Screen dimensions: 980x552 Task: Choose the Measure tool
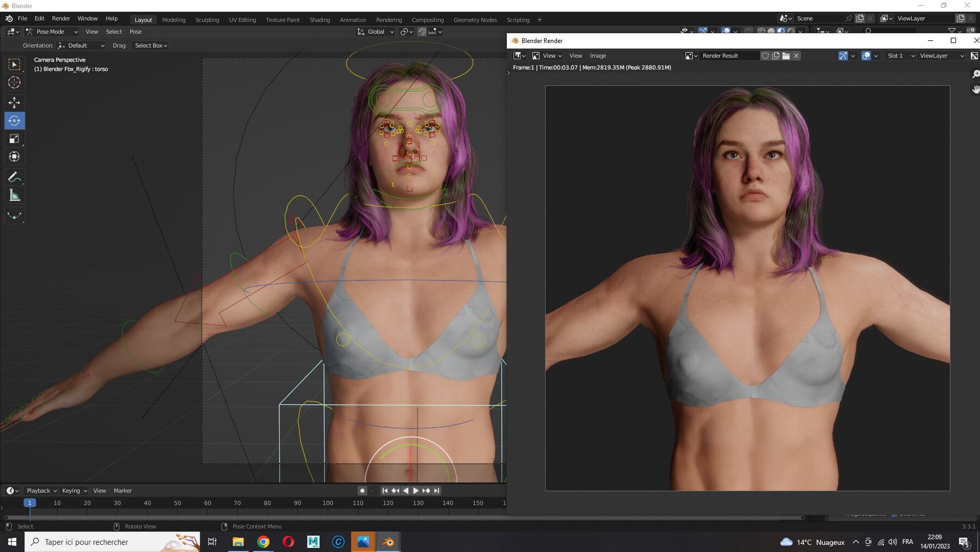(x=15, y=195)
